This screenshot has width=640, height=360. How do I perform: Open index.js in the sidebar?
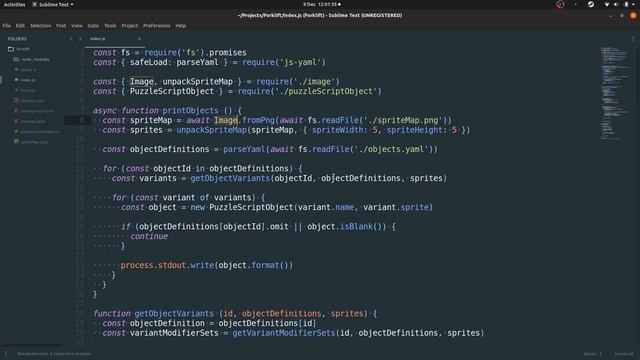click(28, 80)
